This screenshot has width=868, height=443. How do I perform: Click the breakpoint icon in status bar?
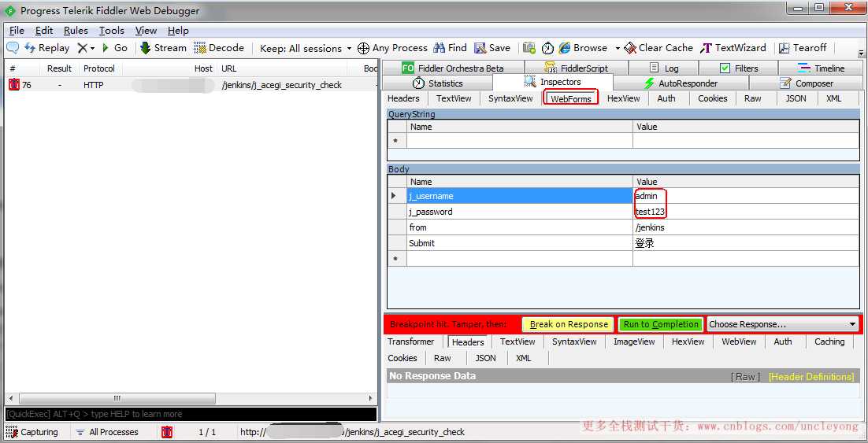167,432
